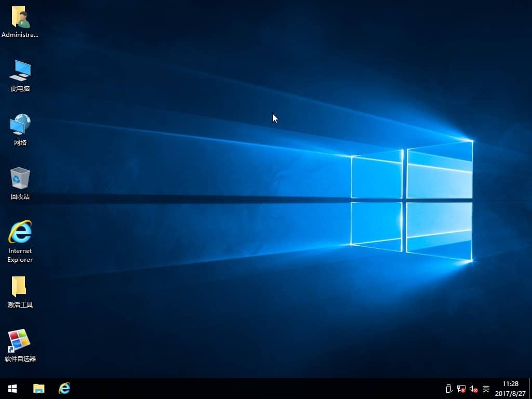Select the Administrator icon label text
The height and width of the screenshot is (399, 532).
pos(20,35)
